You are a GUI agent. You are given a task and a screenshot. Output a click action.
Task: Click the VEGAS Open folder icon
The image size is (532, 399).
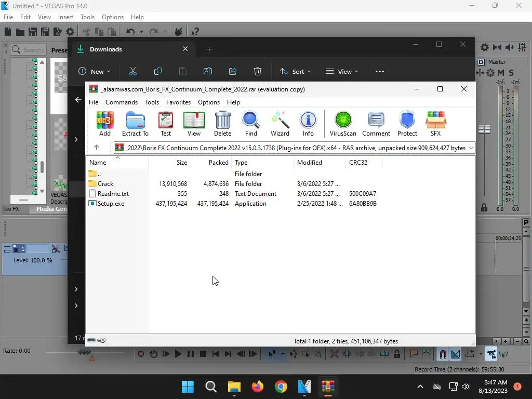coord(20,32)
